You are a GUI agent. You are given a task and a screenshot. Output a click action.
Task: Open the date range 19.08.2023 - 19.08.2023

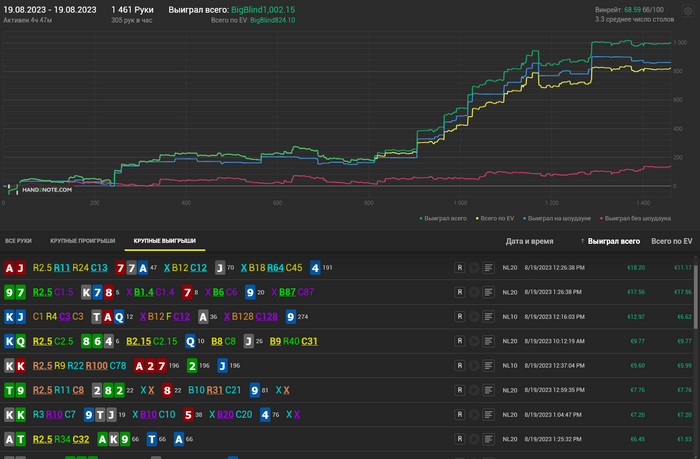pyautogui.click(x=50, y=10)
